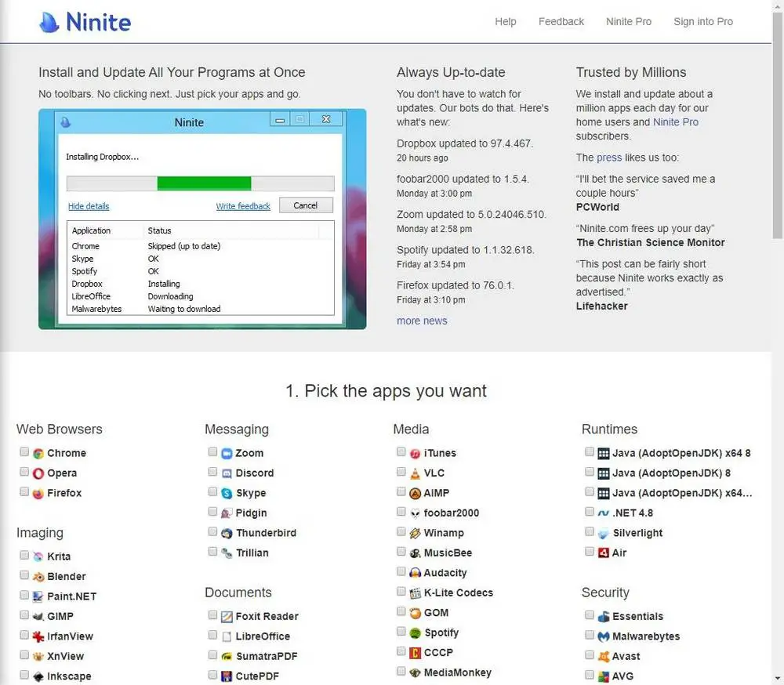This screenshot has width=784, height=685.
Task: Click the Cancel button in installer image
Action: pos(306,205)
